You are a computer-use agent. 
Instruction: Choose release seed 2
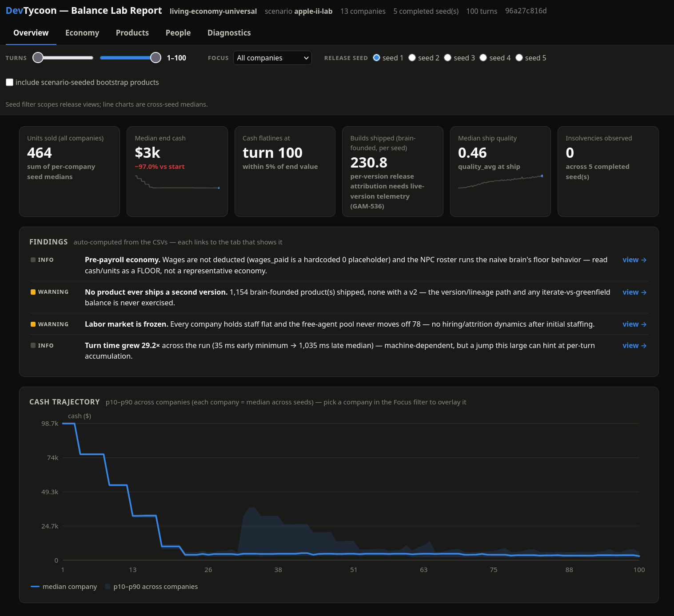tap(412, 58)
